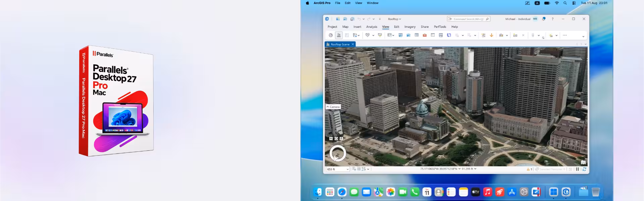Open the PerfTools ribbon tab
The image size is (644, 201).
(x=440, y=27)
